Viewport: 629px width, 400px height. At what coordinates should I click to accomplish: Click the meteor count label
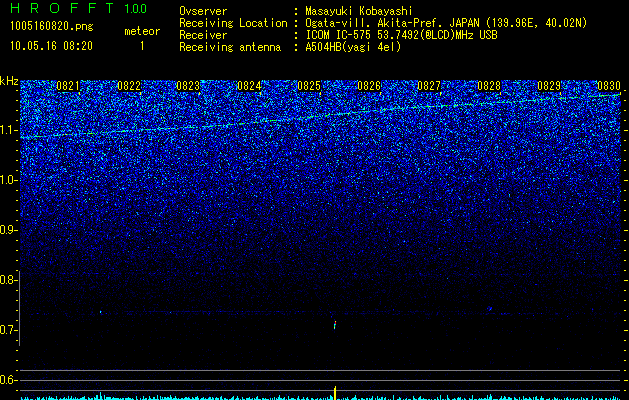coord(142,31)
